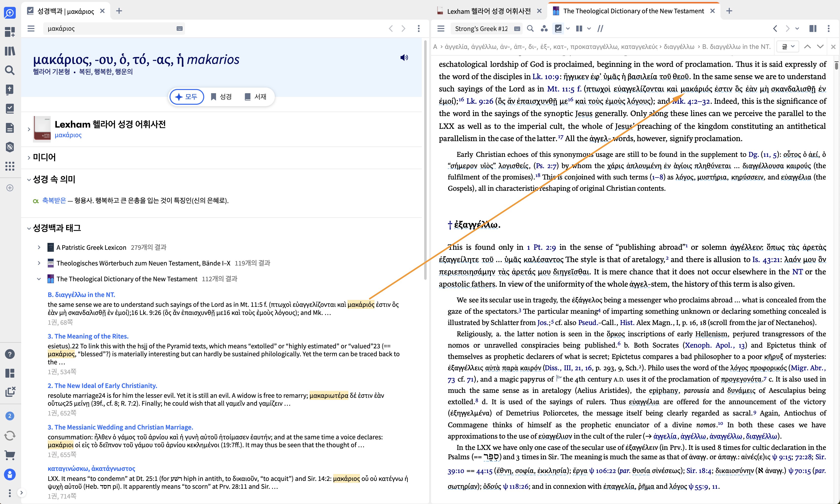The image size is (840, 504).
Task: Open the Library books icon in the sidebar
Action: pos(10,51)
